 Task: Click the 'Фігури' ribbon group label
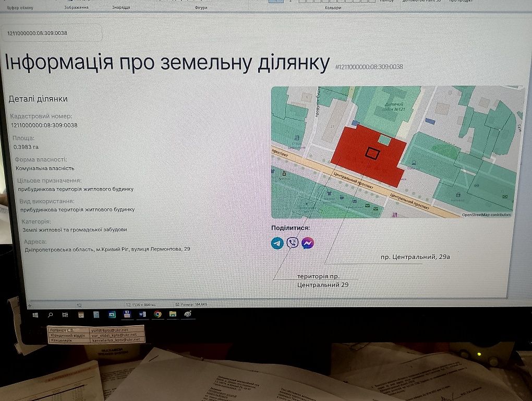tap(201, 7)
